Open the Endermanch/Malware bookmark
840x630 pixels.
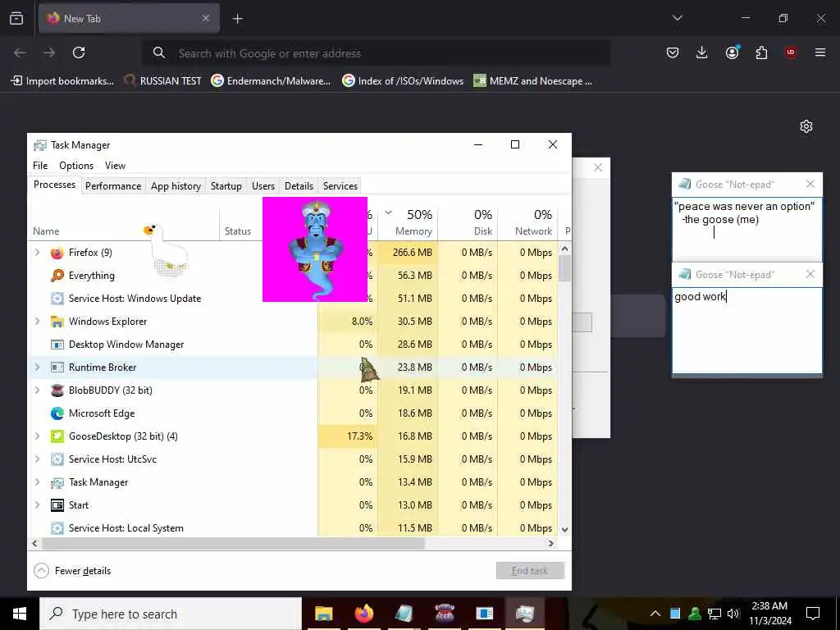coord(271,81)
